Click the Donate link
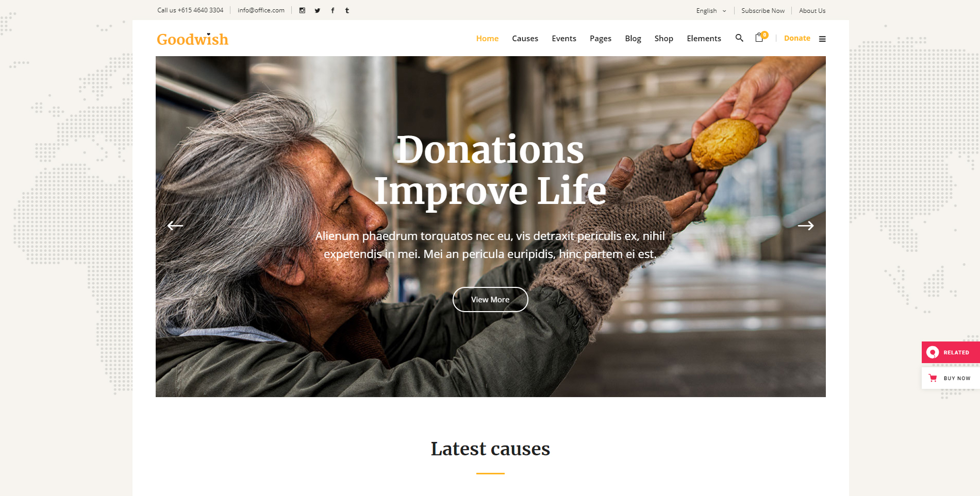Viewport: 980px width, 496px height. tap(797, 38)
